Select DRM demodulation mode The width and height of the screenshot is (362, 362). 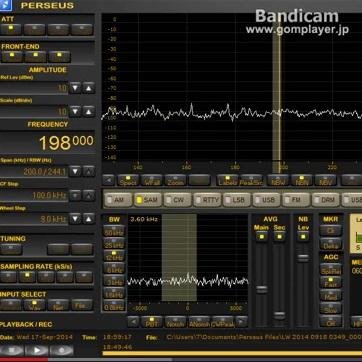(x=326, y=200)
